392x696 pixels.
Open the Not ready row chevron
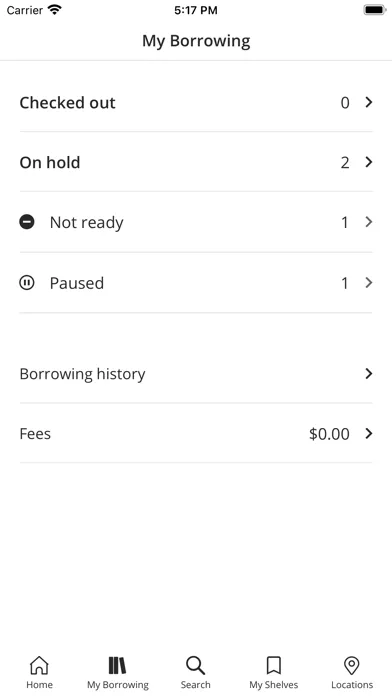click(368, 222)
